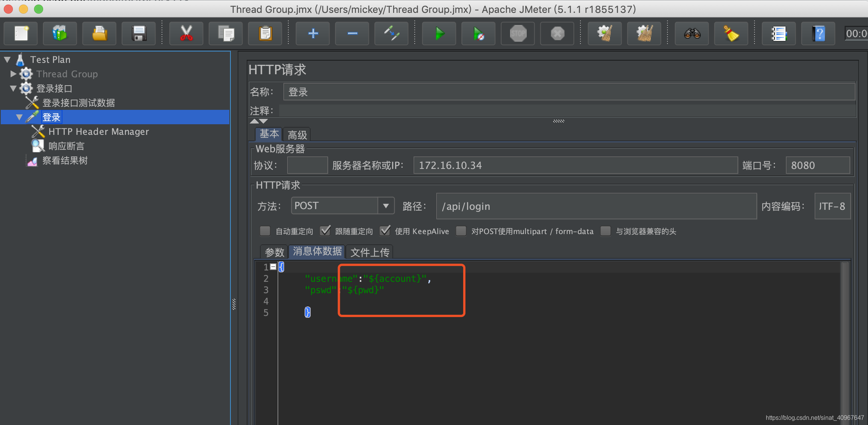Screen dimensions: 868x425
Task: Toggle 自动重定向 checkbox
Action: [265, 231]
